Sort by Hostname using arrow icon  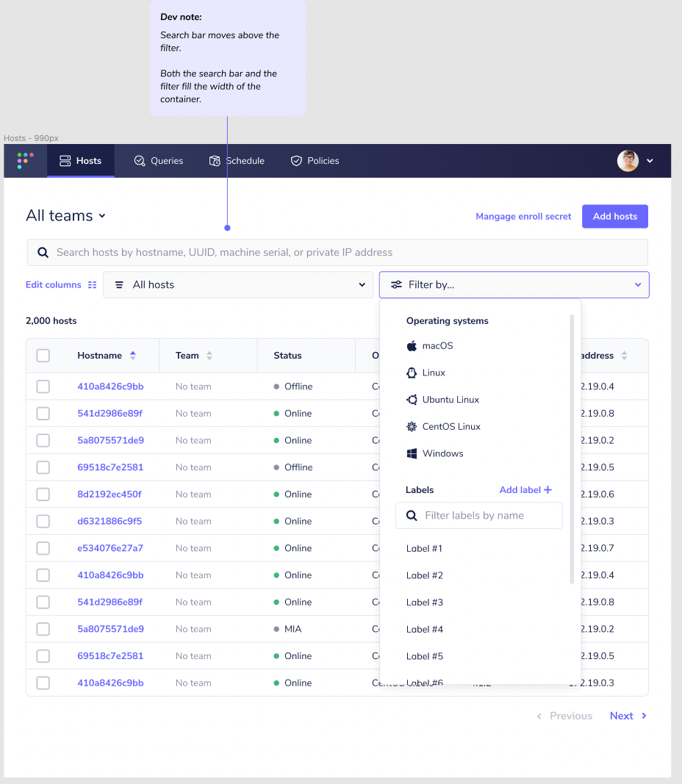click(x=132, y=356)
